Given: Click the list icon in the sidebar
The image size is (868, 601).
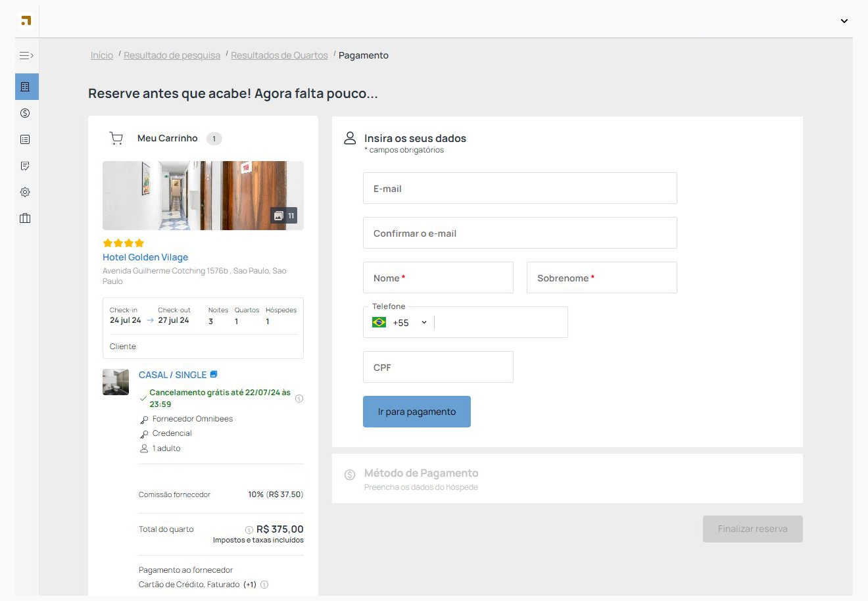Looking at the screenshot, I should click(25, 139).
